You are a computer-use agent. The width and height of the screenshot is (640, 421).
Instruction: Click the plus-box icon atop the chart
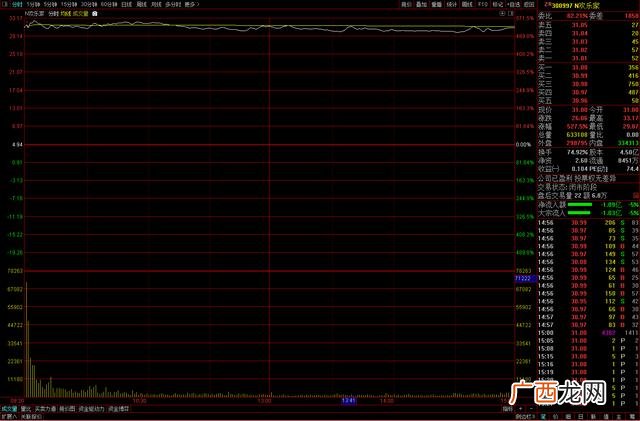point(502,13)
